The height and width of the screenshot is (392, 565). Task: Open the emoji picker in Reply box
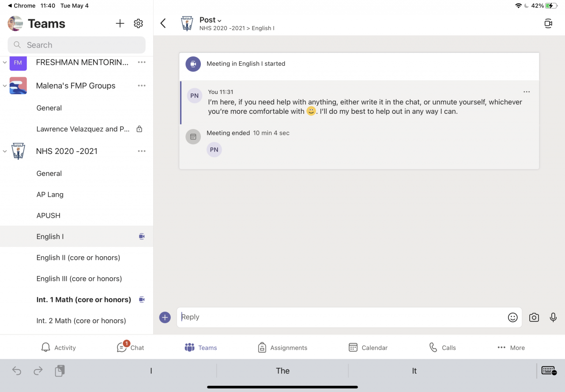click(x=512, y=317)
